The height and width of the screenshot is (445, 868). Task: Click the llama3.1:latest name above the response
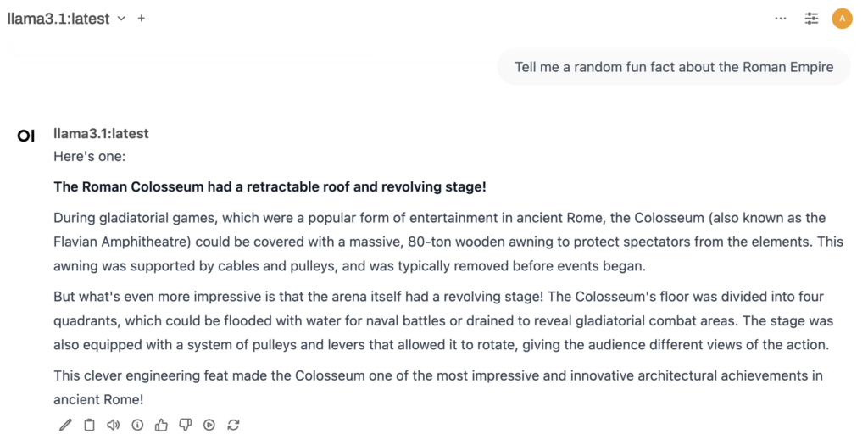[101, 133]
